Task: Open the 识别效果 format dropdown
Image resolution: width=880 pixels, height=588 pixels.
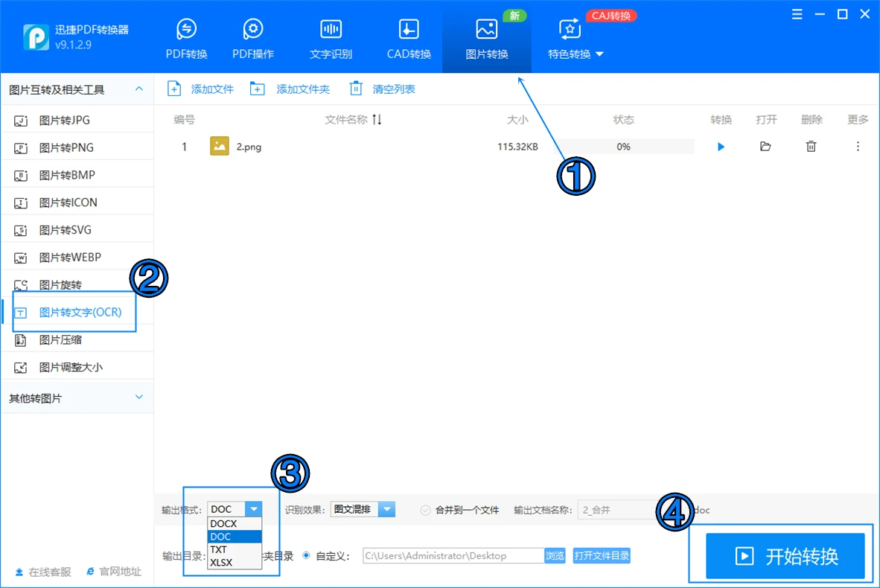Action: tap(386, 510)
